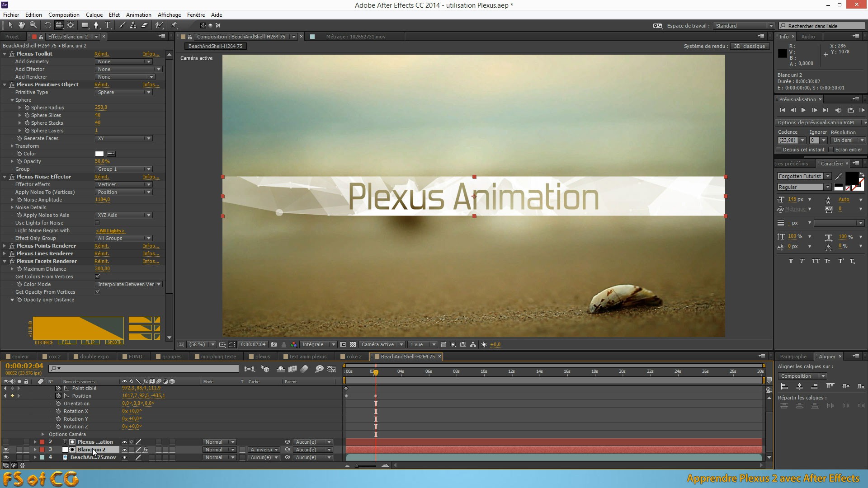Select the BeachAndShell-H264.75 tab

click(408, 357)
